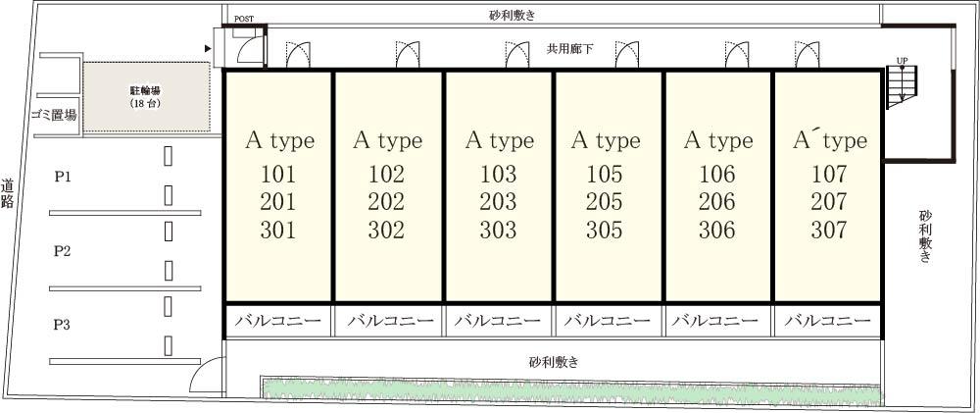The width and height of the screenshot is (980, 413).
Task: Select parking space P1 label
Action: [x=62, y=178]
